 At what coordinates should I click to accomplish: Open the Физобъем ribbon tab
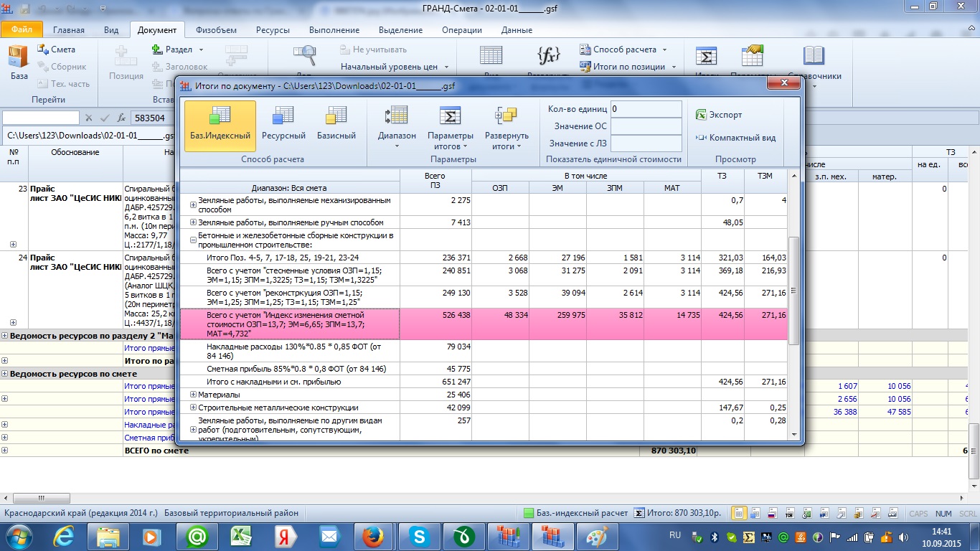tap(216, 30)
